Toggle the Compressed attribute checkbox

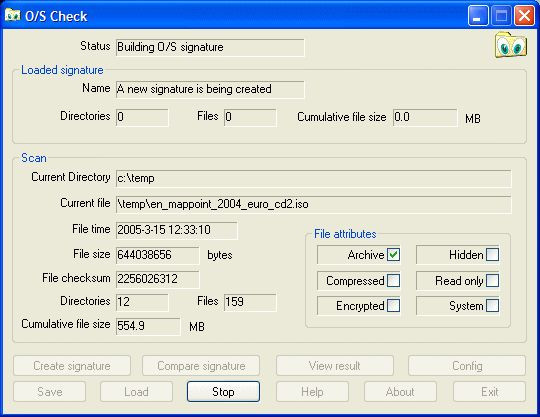tap(393, 281)
